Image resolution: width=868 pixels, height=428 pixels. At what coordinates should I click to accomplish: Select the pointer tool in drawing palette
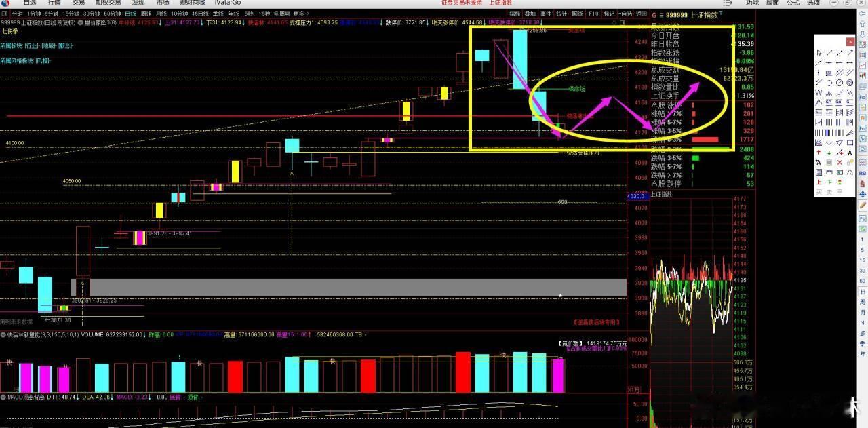pyautogui.click(x=819, y=53)
